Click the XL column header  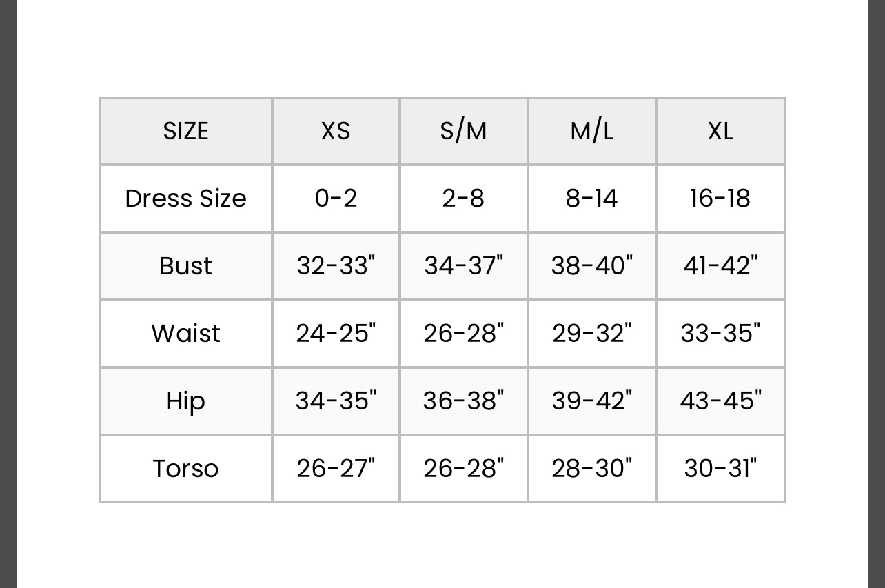[720, 131]
